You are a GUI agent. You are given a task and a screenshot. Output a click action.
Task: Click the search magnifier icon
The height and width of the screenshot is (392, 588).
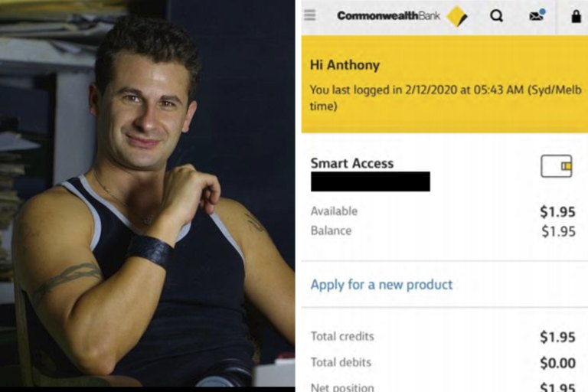point(496,16)
